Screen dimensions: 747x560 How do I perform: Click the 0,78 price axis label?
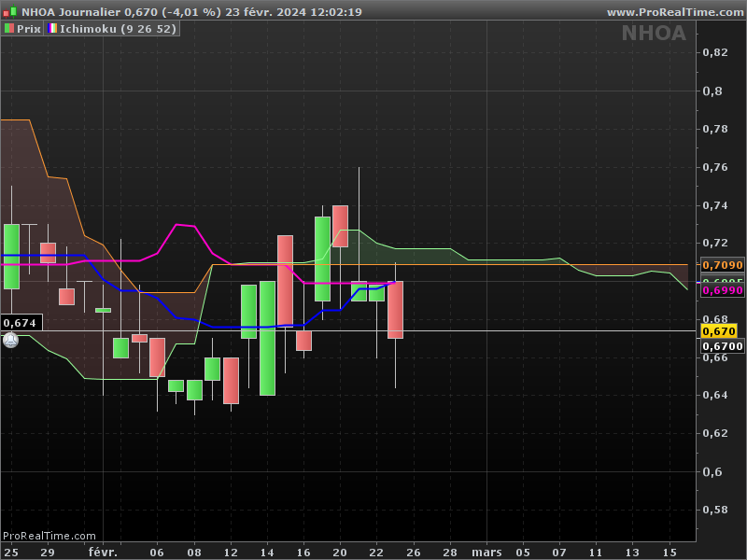[715, 129]
